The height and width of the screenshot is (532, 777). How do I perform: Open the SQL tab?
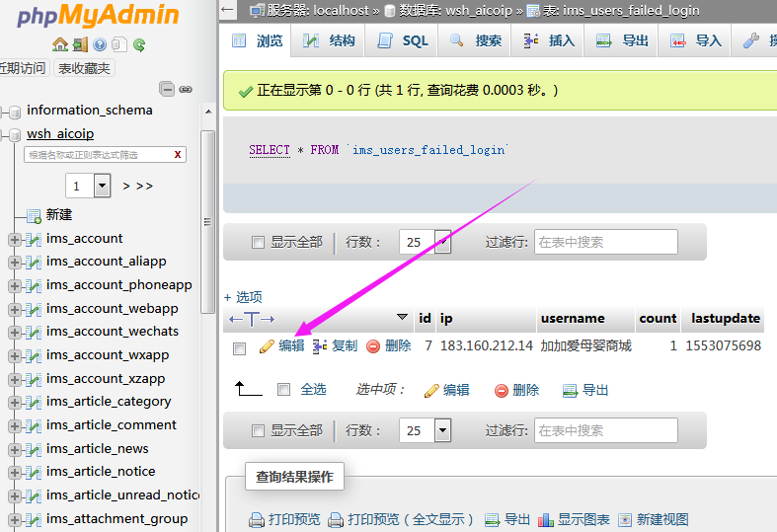[405, 40]
